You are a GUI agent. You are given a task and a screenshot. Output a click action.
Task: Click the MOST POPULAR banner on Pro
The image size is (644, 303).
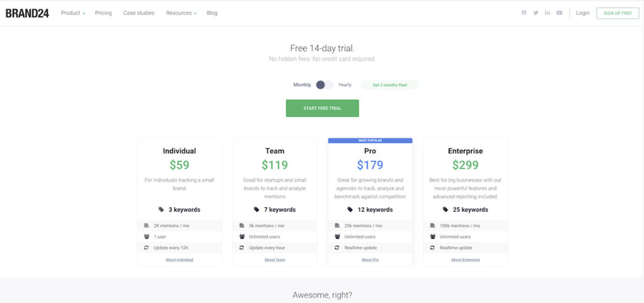click(370, 140)
